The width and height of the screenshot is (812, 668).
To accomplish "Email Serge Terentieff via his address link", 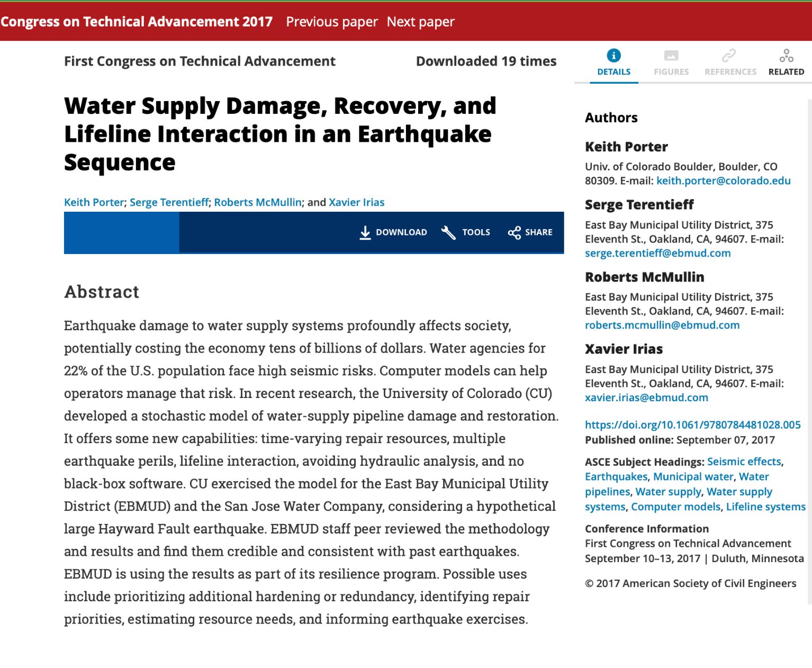I will click(657, 253).
